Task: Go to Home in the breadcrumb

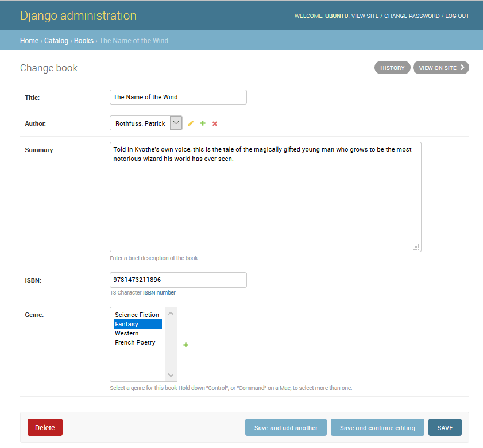Action: click(29, 41)
